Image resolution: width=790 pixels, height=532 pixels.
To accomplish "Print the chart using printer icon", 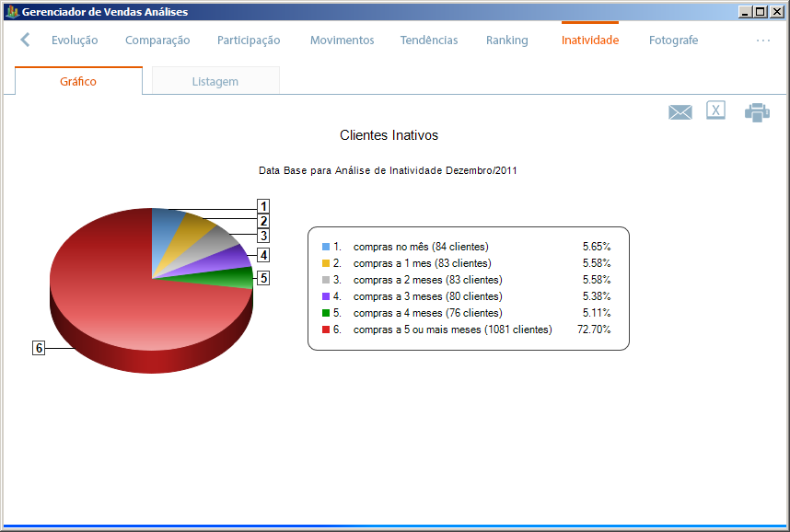I will [757, 112].
